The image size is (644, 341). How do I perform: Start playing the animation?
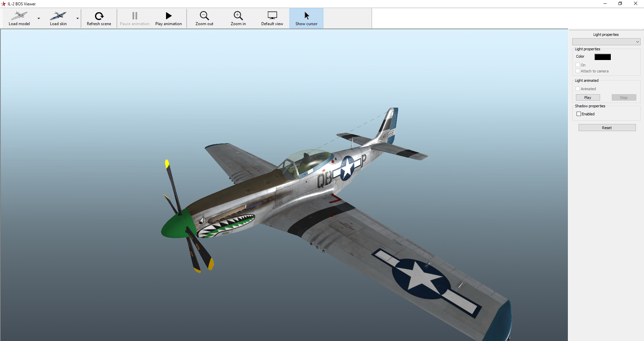168,18
